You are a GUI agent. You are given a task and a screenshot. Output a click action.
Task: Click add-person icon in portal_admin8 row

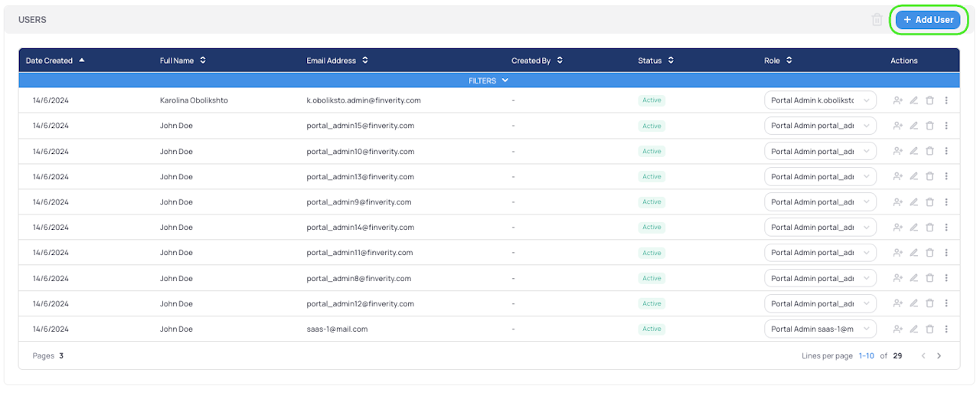pos(898,278)
